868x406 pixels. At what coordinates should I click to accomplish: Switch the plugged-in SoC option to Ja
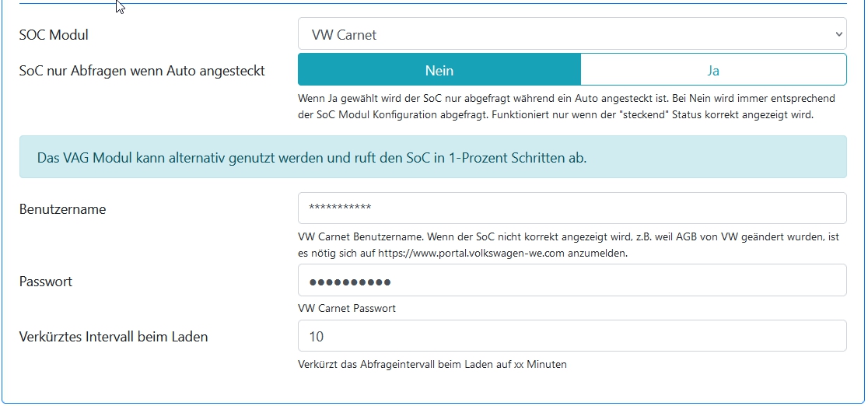click(713, 70)
